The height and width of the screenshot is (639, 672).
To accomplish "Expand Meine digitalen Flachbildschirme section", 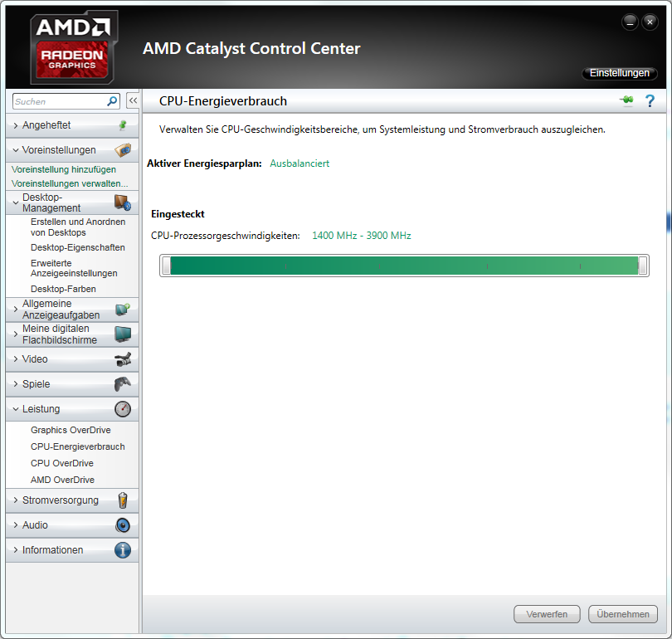I will [16, 334].
